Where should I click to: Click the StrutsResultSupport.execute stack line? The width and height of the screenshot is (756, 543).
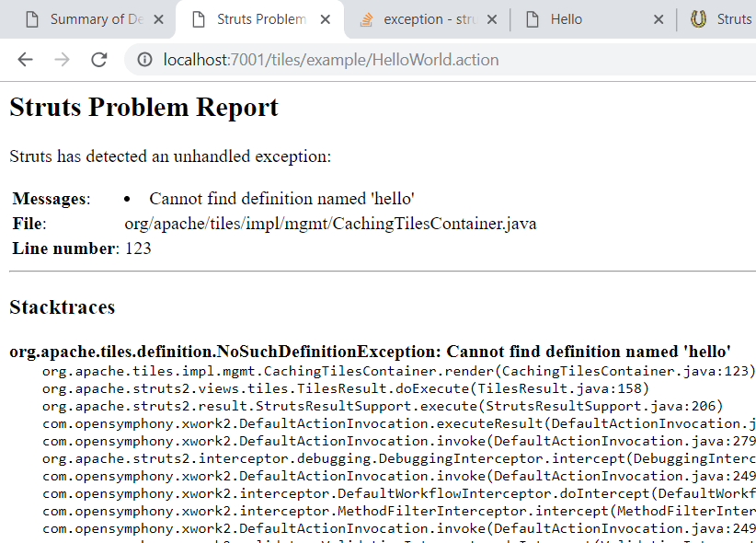coord(383,406)
